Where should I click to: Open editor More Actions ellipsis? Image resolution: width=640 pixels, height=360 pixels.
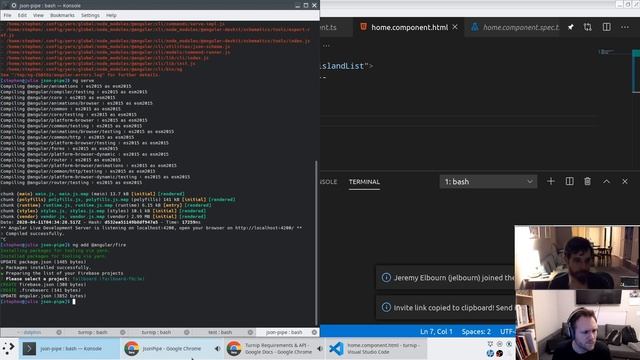click(625, 27)
